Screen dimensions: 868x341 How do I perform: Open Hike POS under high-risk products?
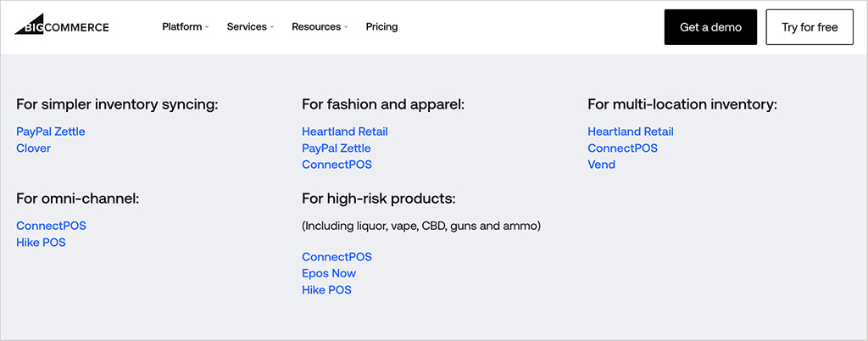(x=326, y=290)
